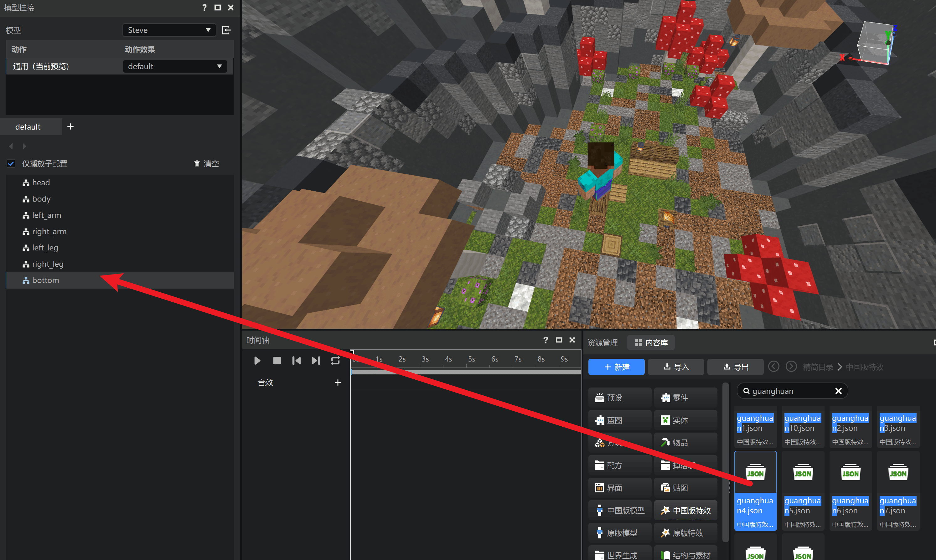Toggle loop playback in timeline
This screenshot has width=936, height=560.
(x=335, y=361)
